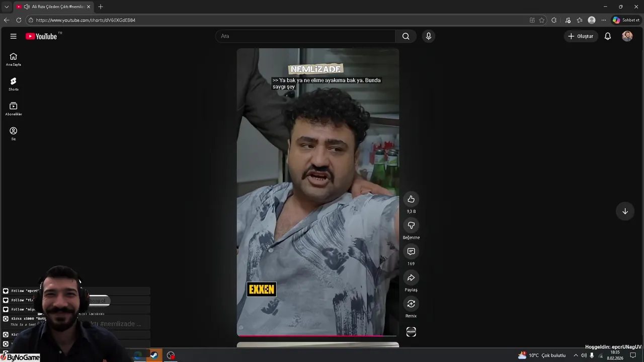Go to YouTube home via logo
The height and width of the screenshot is (362, 644).
[41, 36]
